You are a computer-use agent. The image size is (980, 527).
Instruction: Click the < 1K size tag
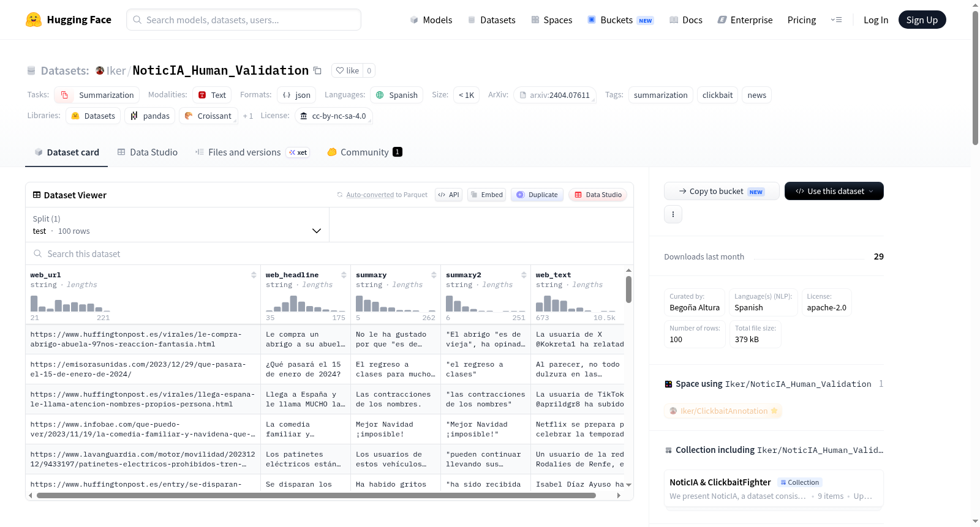[x=466, y=95]
